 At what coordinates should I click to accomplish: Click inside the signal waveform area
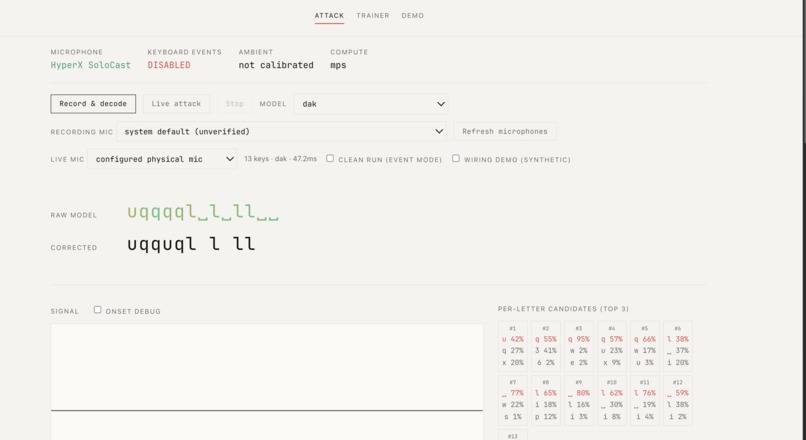(267, 381)
